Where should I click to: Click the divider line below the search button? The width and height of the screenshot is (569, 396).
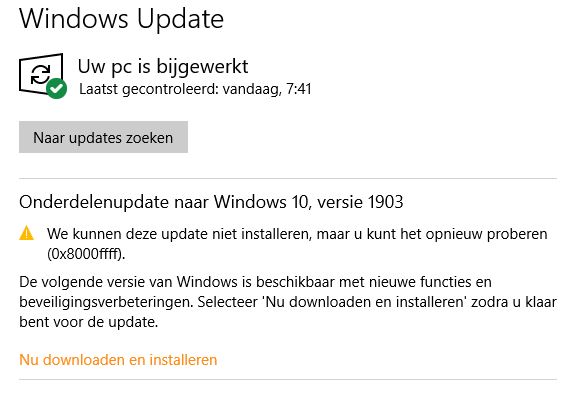point(288,178)
